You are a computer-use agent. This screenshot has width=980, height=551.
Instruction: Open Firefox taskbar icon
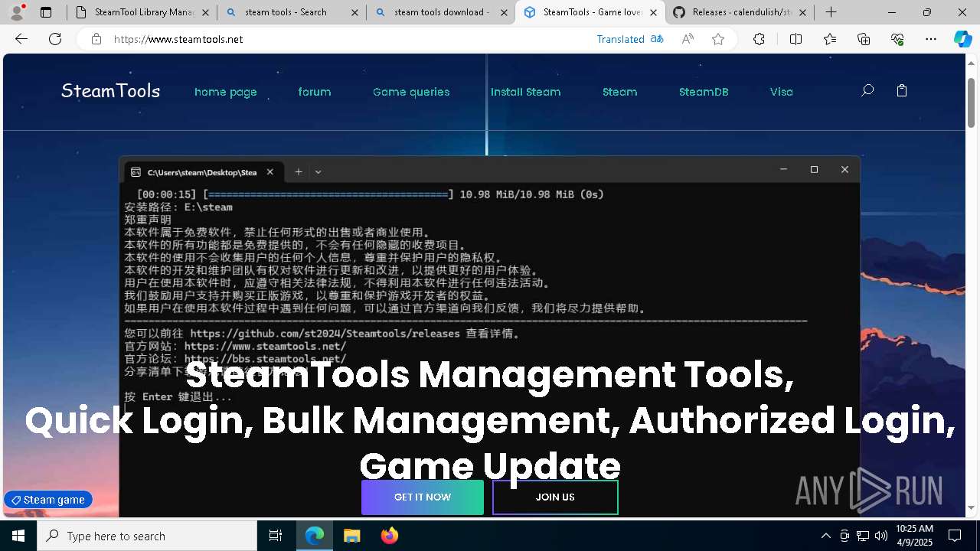point(389,536)
